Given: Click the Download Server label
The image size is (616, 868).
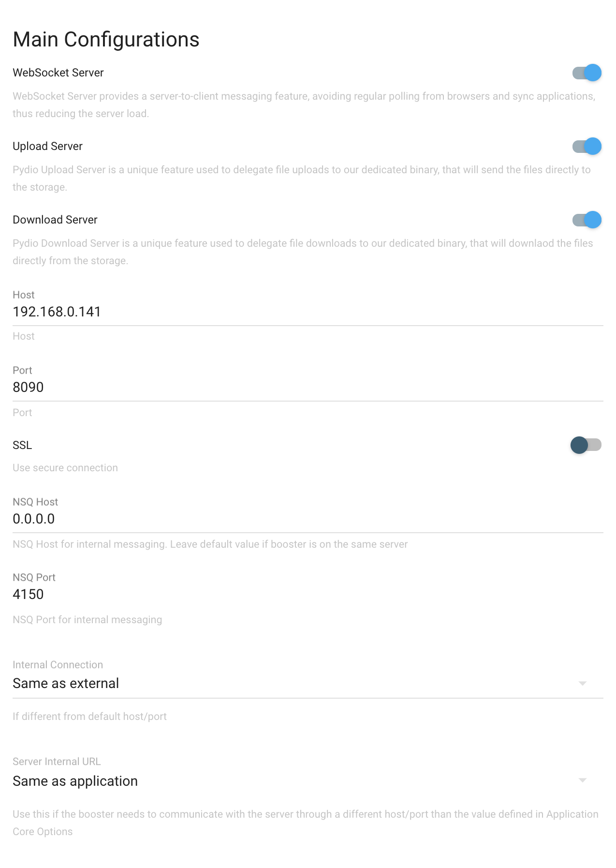Looking at the screenshot, I should 55,220.
